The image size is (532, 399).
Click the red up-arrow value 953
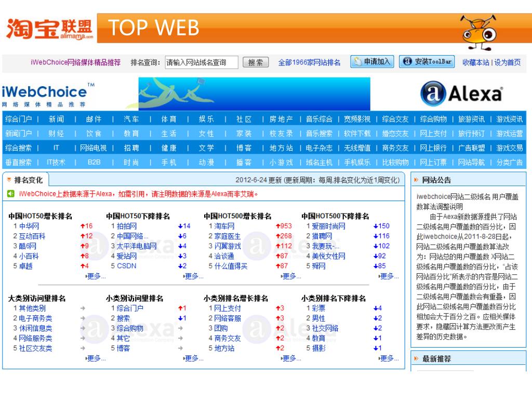284,226
